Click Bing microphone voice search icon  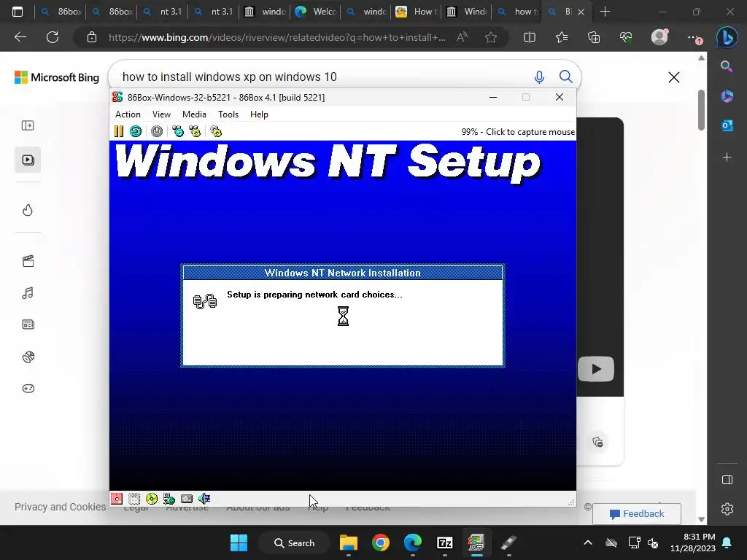pos(539,77)
